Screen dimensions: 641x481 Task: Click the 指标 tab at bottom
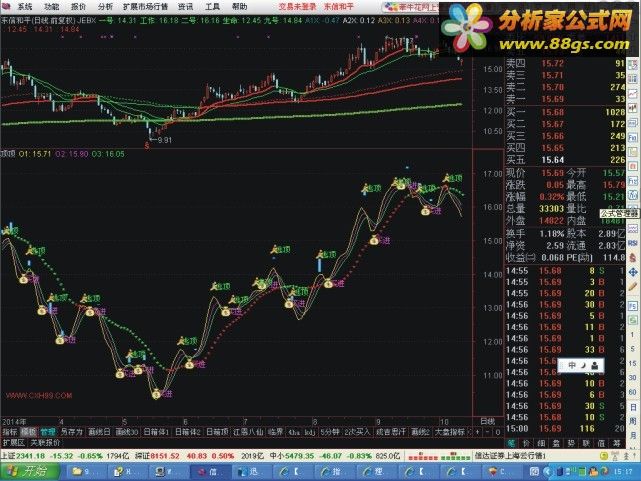click(9, 432)
